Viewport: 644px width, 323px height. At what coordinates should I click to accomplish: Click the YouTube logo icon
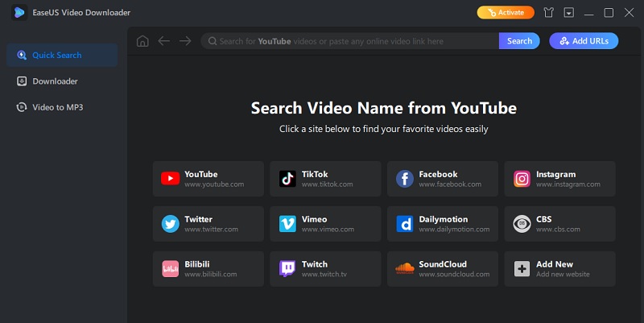point(170,178)
